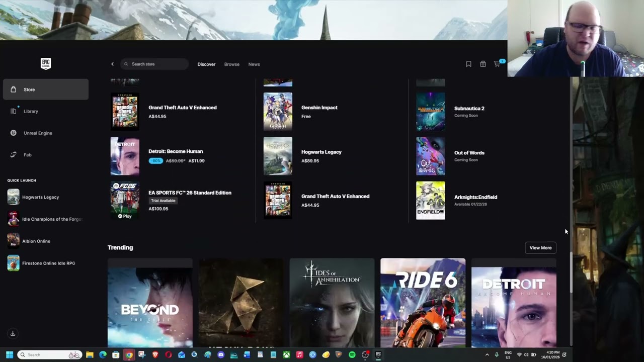This screenshot has width=644, height=362.
Task: Open the Xbox app from the taskbar
Action: click(286, 354)
